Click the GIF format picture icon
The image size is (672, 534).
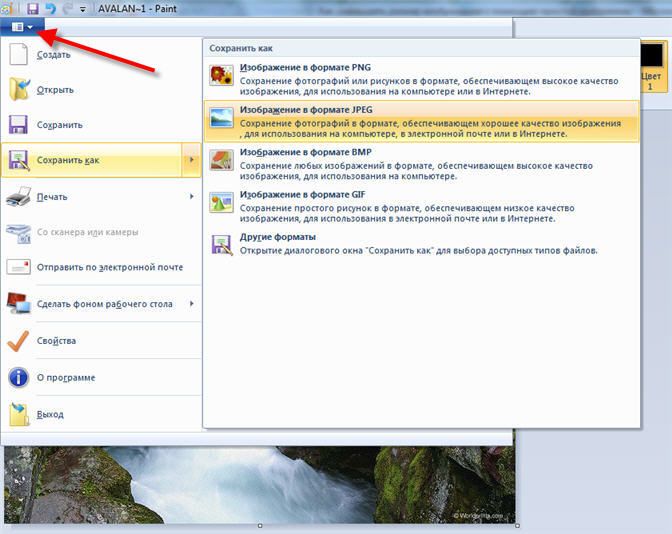222,202
